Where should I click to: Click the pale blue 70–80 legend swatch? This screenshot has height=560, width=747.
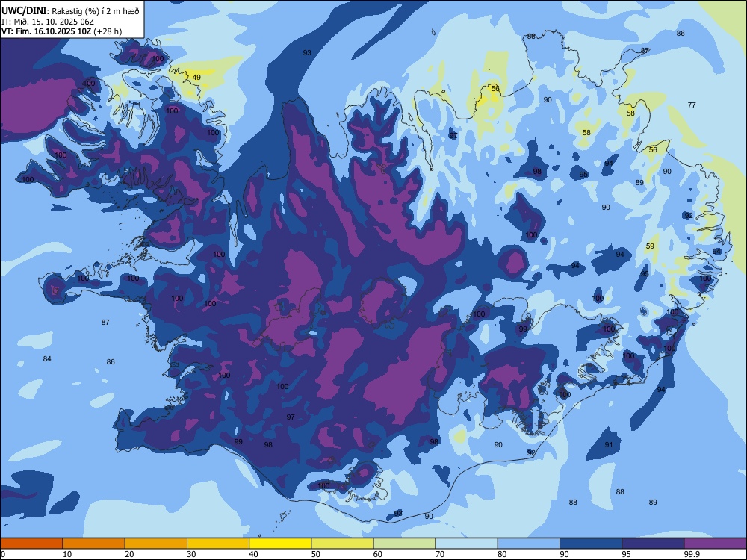[466, 544]
